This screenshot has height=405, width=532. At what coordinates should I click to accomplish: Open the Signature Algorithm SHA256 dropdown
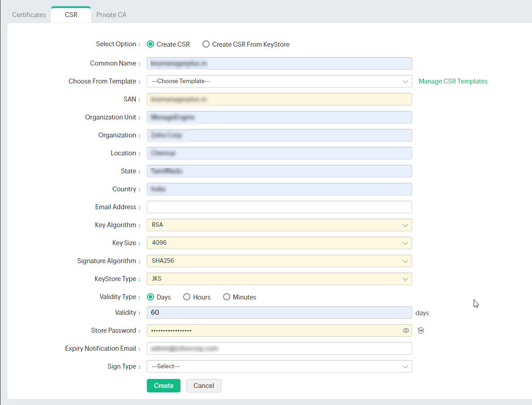tap(279, 261)
